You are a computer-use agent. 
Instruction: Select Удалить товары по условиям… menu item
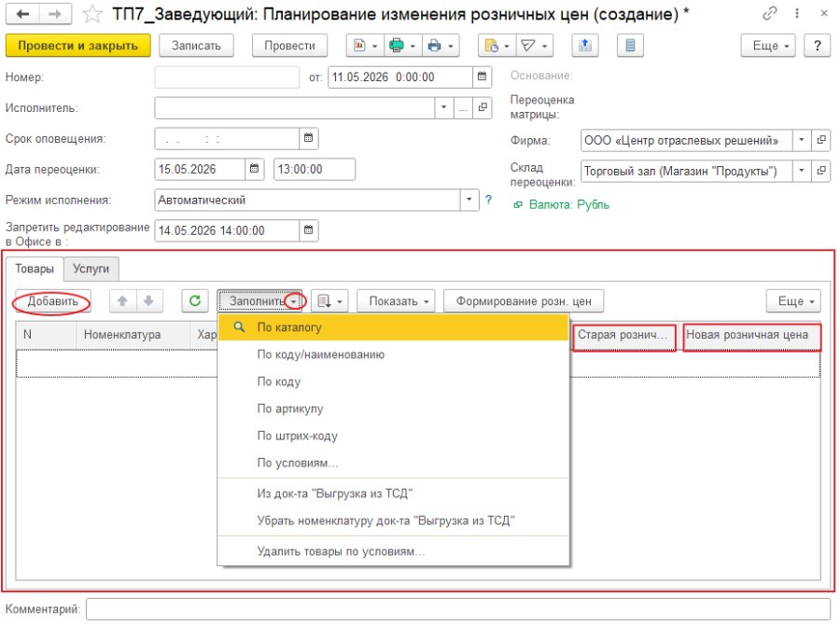click(393, 551)
